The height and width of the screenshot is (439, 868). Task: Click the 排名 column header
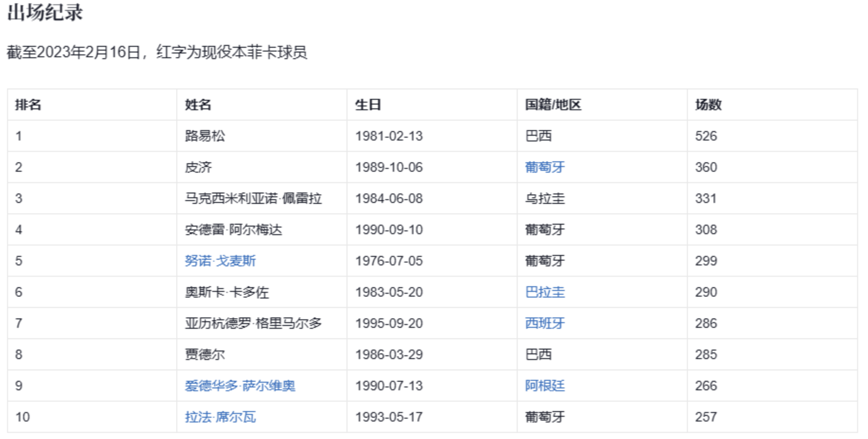28,105
